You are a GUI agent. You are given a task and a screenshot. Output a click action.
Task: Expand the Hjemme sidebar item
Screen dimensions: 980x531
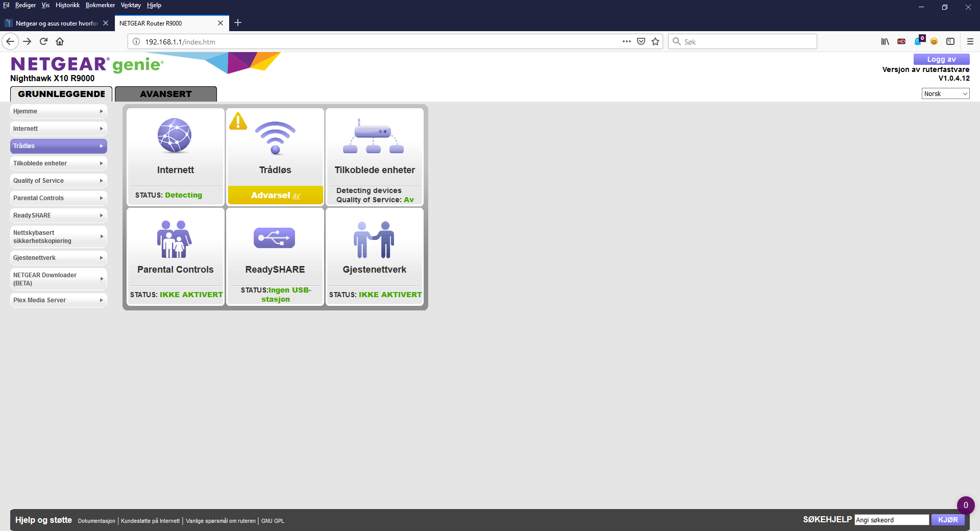point(59,111)
